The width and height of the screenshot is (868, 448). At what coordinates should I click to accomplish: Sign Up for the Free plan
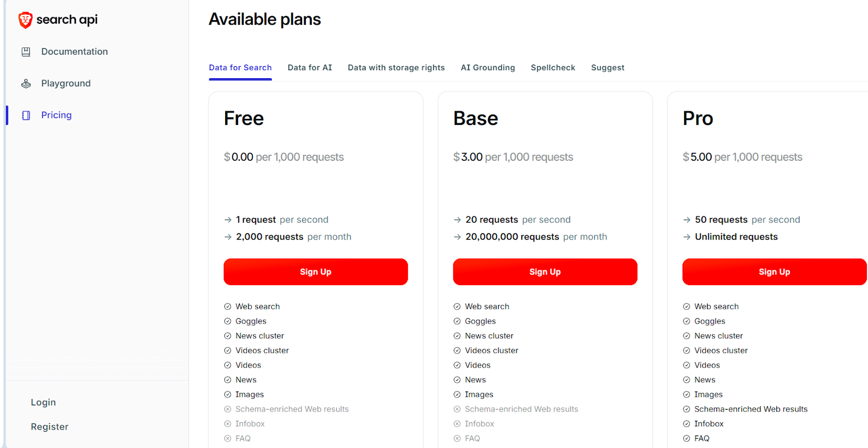point(315,272)
